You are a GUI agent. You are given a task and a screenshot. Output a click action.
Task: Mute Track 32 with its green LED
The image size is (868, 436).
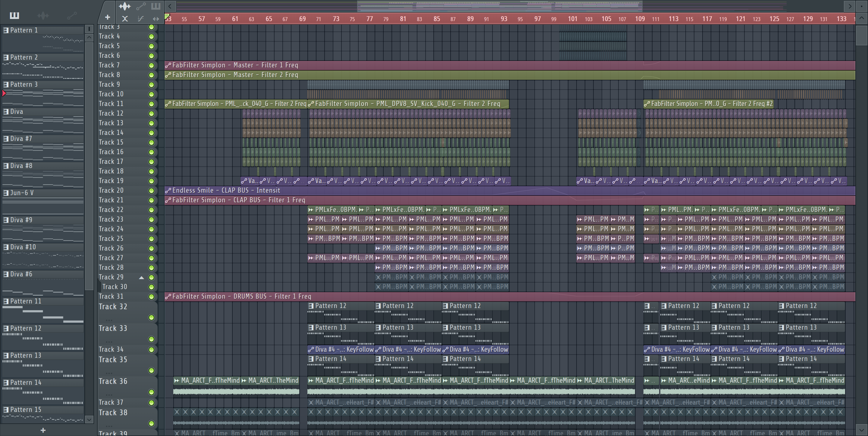click(x=152, y=317)
